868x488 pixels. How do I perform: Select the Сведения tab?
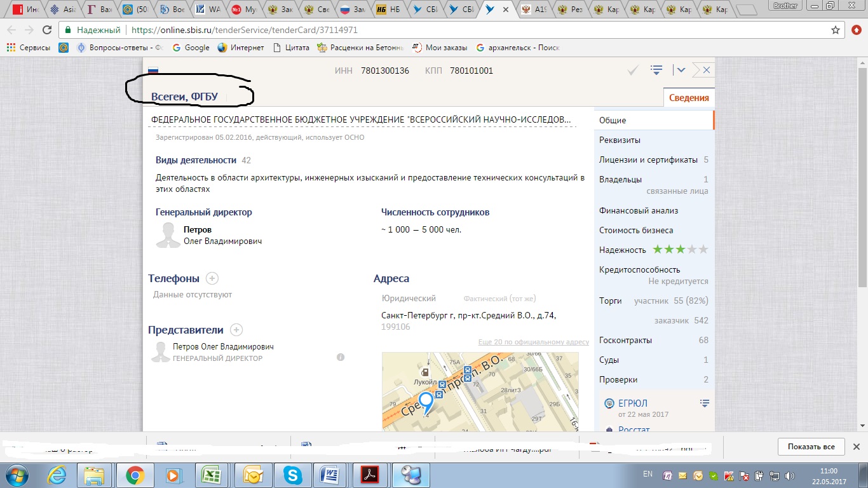pyautogui.click(x=689, y=98)
